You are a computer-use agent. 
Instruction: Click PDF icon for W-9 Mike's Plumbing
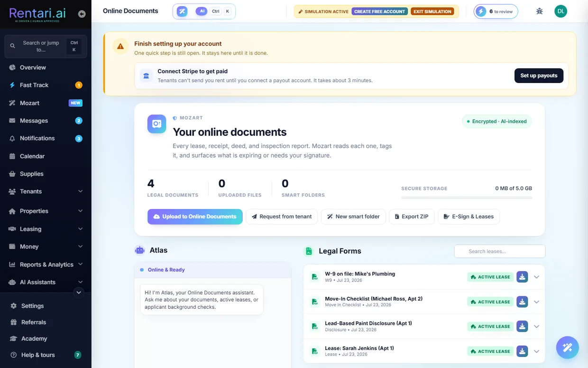pyautogui.click(x=314, y=277)
